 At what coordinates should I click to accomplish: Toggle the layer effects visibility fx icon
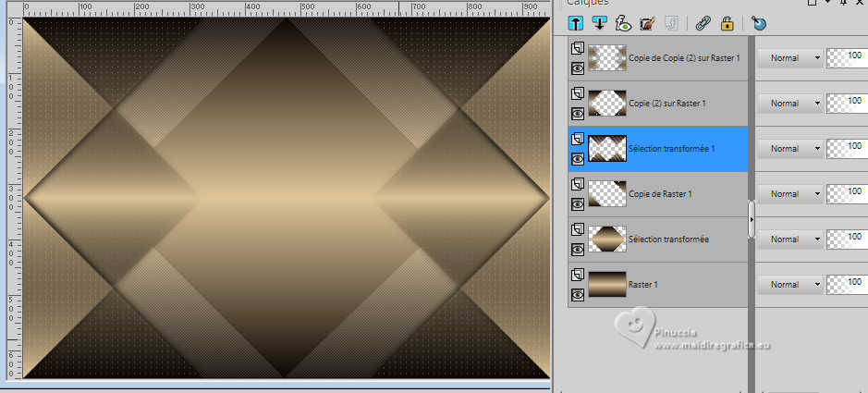pos(623,24)
